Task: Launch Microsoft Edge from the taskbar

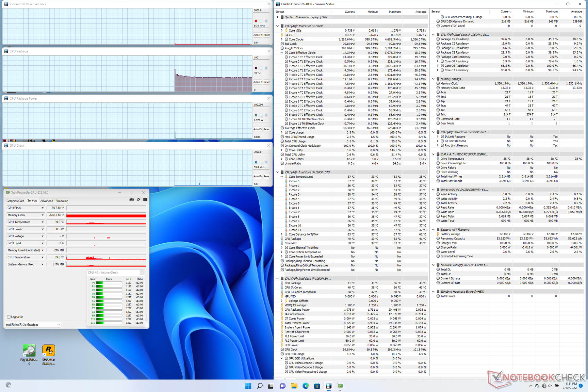Action: tap(305, 386)
